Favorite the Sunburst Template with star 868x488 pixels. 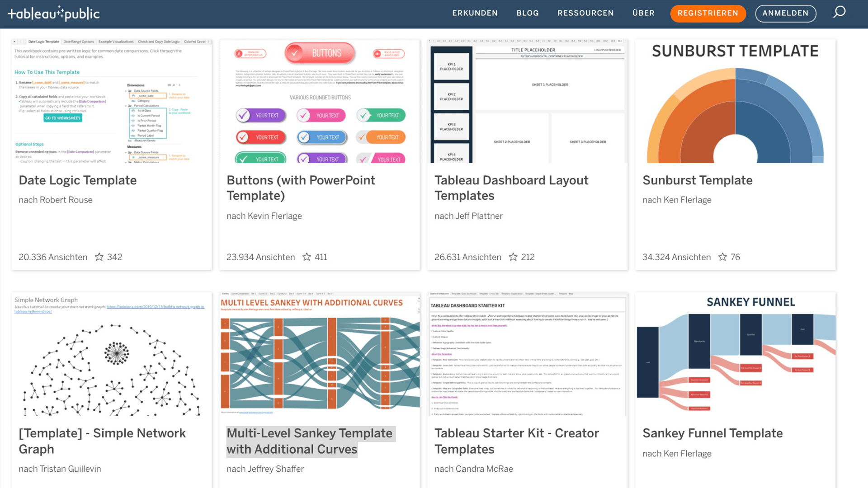pyautogui.click(x=722, y=257)
